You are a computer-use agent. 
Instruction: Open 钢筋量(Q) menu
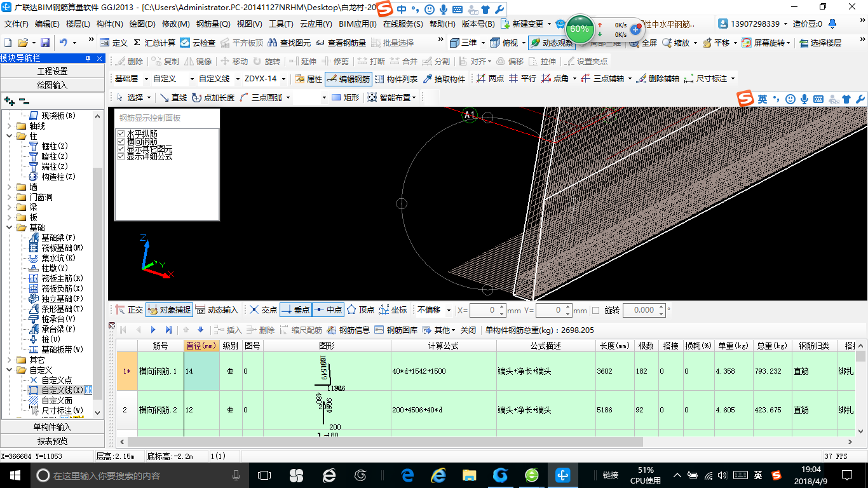(213, 24)
